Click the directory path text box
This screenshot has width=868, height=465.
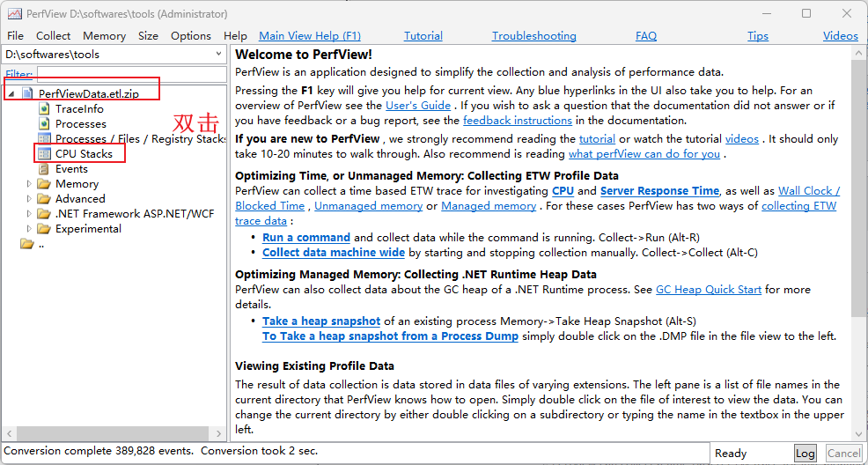coord(108,55)
